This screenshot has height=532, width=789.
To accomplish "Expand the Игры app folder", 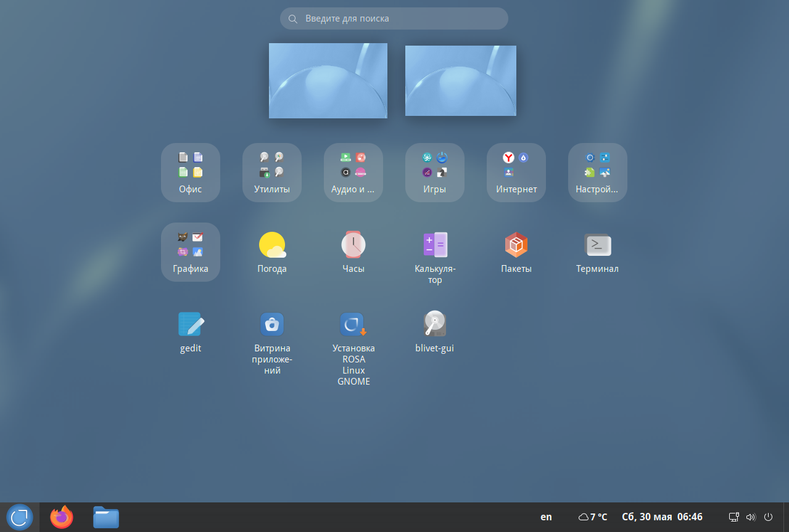I will pyautogui.click(x=435, y=173).
